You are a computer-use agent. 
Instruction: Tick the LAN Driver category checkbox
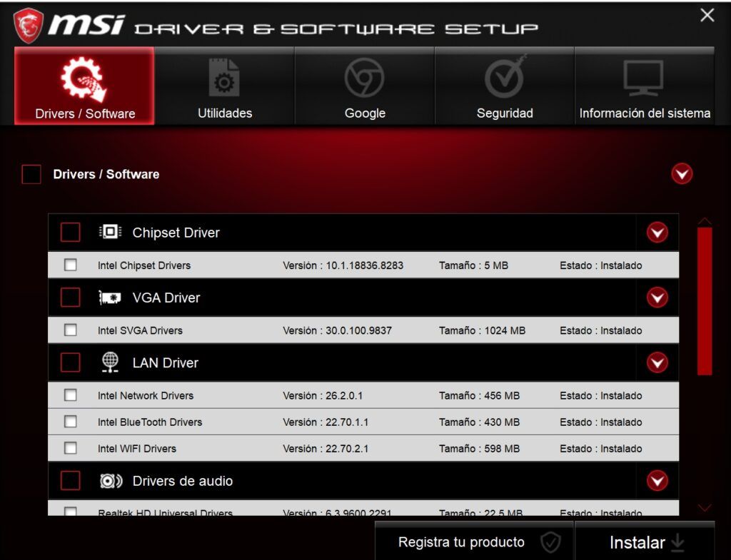click(x=71, y=362)
